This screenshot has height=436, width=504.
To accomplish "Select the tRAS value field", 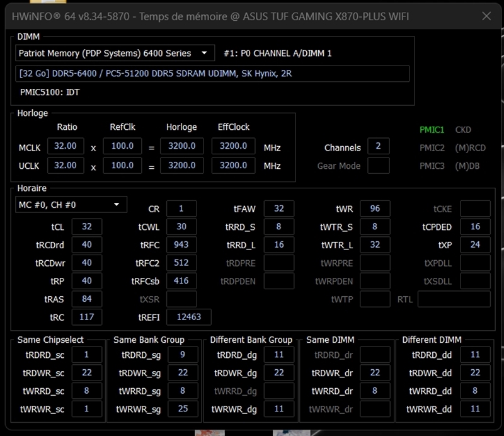I will [x=87, y=299].
